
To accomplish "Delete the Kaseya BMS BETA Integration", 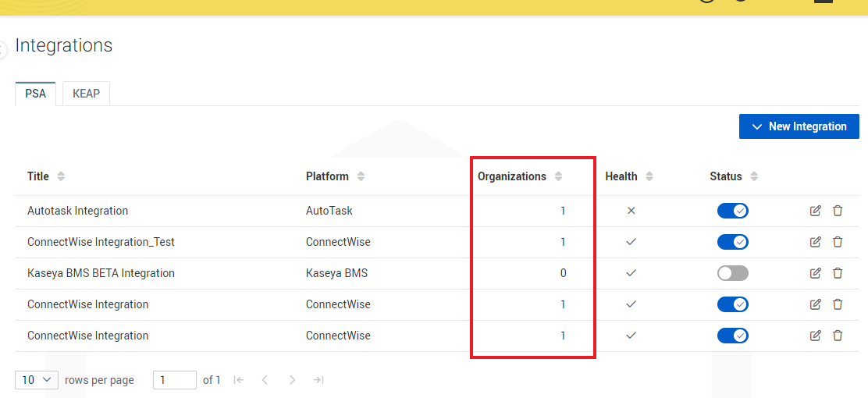I will point(838,273).
